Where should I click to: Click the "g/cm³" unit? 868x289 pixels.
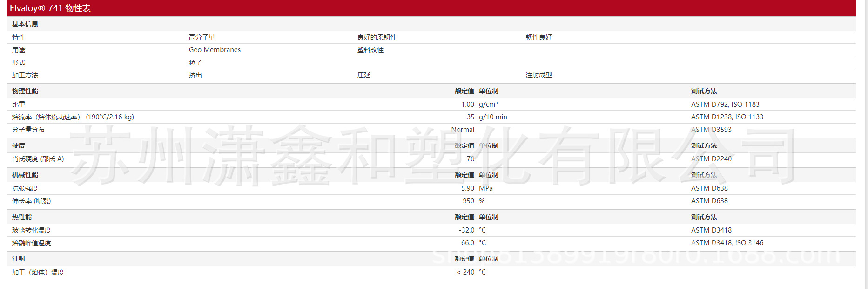(x=488, y=104)
